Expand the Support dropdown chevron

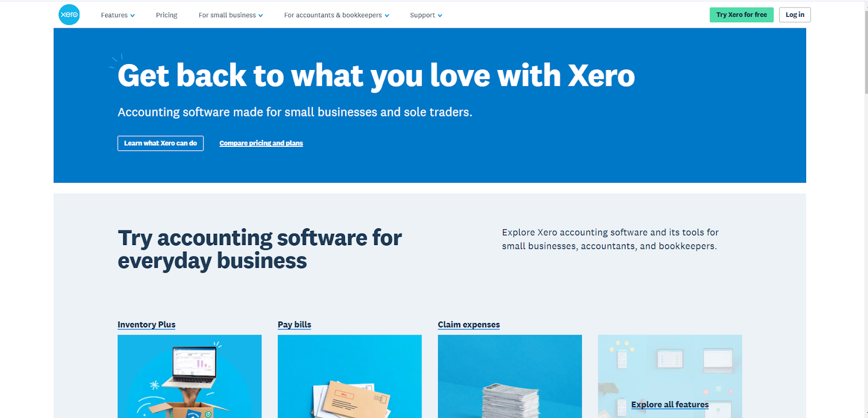click(x=440, y=16)
